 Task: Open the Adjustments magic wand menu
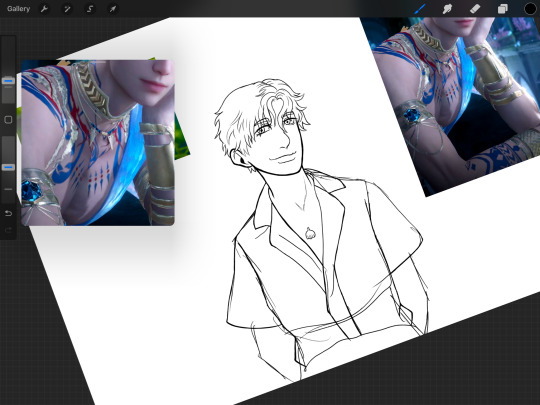(x=67, y=9)
